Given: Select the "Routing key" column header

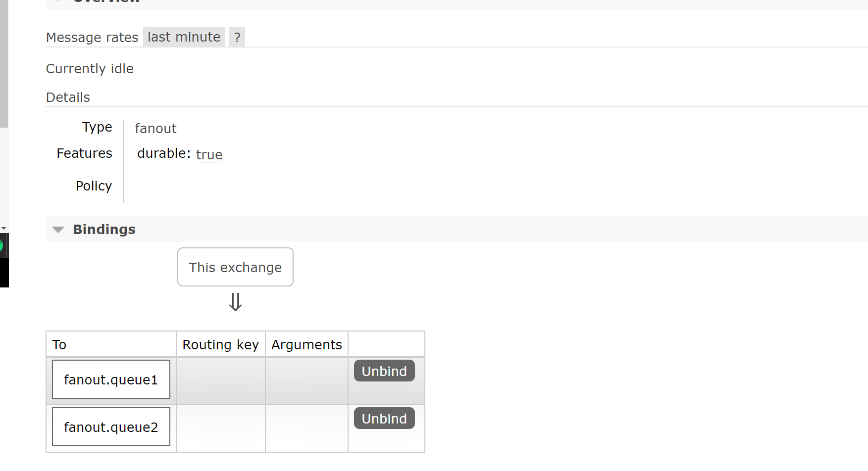Looking at the screenshot, I should [x=220, y=345].
